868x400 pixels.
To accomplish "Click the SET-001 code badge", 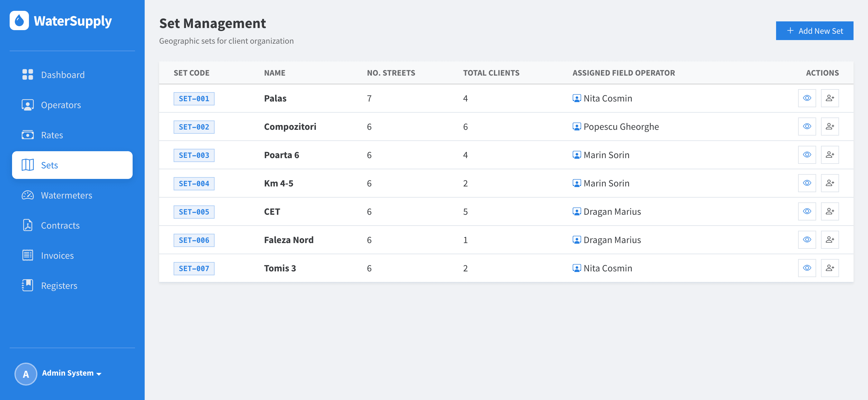I will (x=194, y=99).
